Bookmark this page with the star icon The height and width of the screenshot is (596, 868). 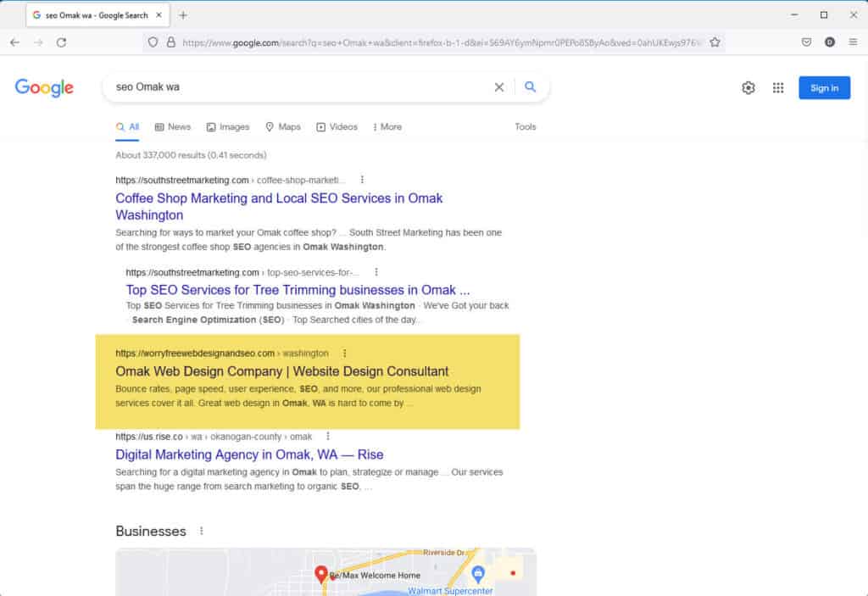click(715, 42)
